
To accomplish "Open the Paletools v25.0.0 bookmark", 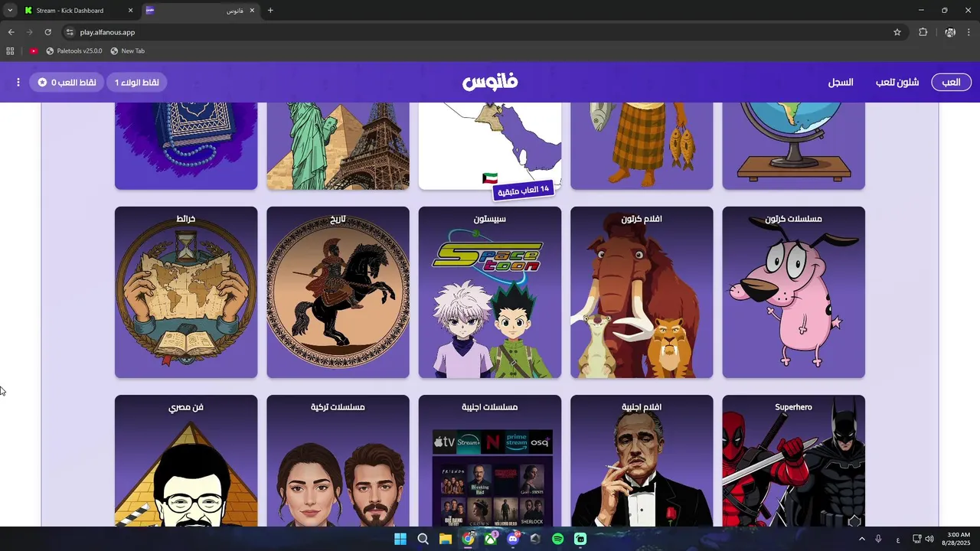I will point(73,51).
